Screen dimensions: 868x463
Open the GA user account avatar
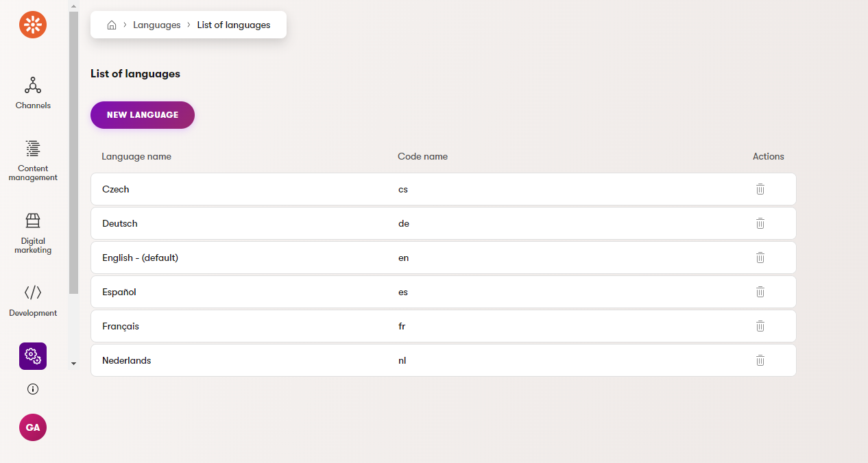point(33,427)
